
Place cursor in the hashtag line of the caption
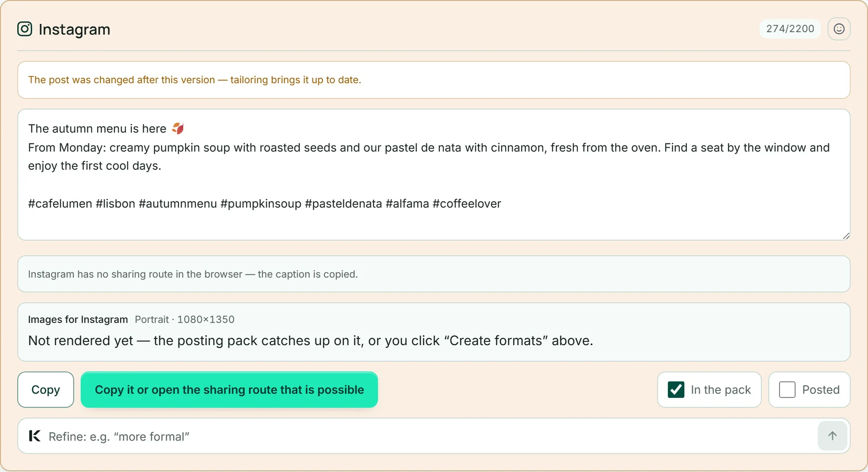(265, 204)
